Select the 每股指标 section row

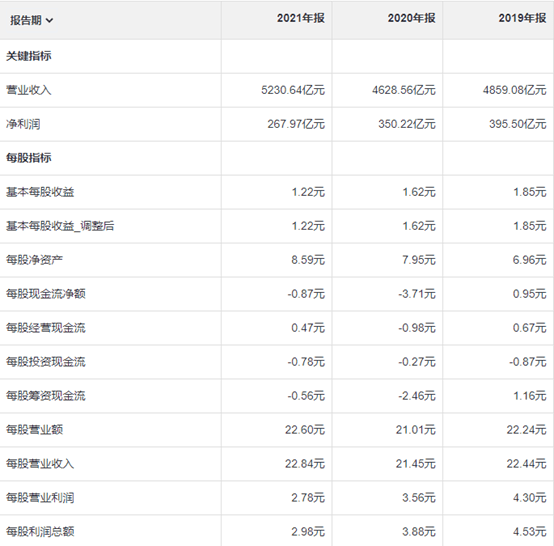coord(29,158)
